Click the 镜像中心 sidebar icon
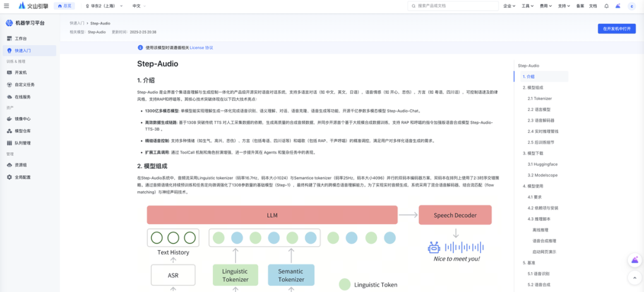Viewport: 644px width, 292px height. click(10, 119)
